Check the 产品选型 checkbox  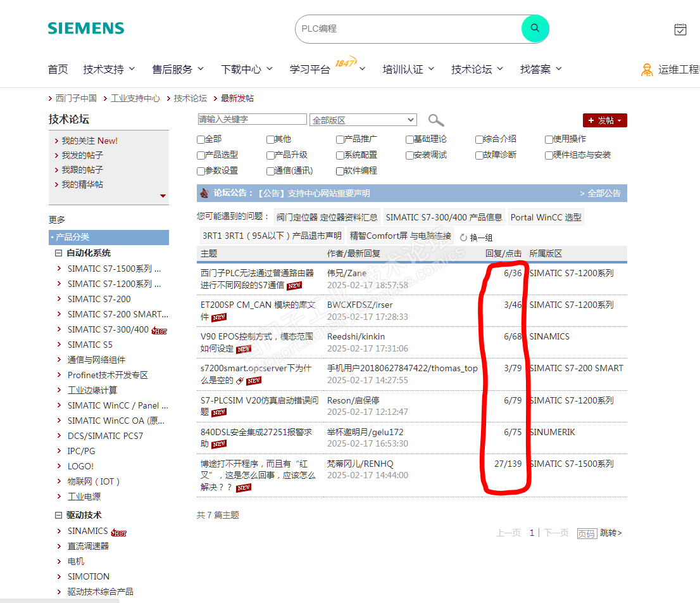click(x=201, y=155)
